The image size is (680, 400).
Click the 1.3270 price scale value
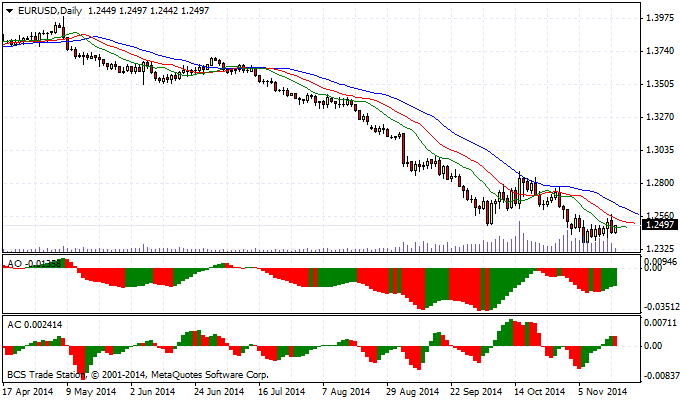tap(660, 117)
